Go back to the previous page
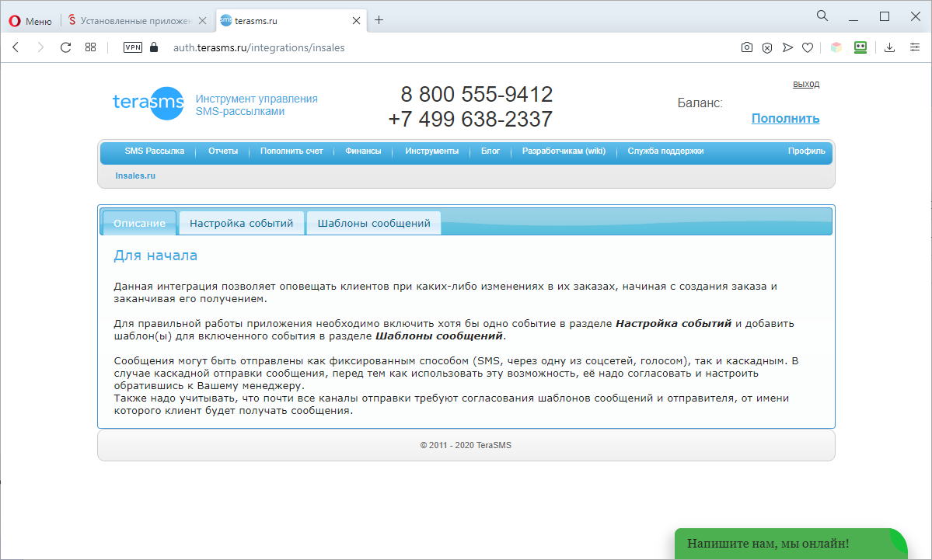Viewport: 932px width, 560px height. tap(16, 47)
